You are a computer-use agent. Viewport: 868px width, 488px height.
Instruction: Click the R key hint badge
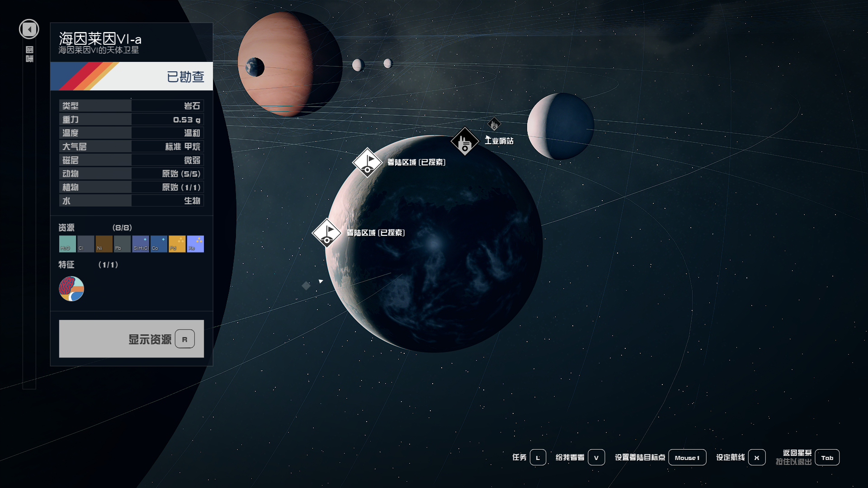[x=185, y=339]
